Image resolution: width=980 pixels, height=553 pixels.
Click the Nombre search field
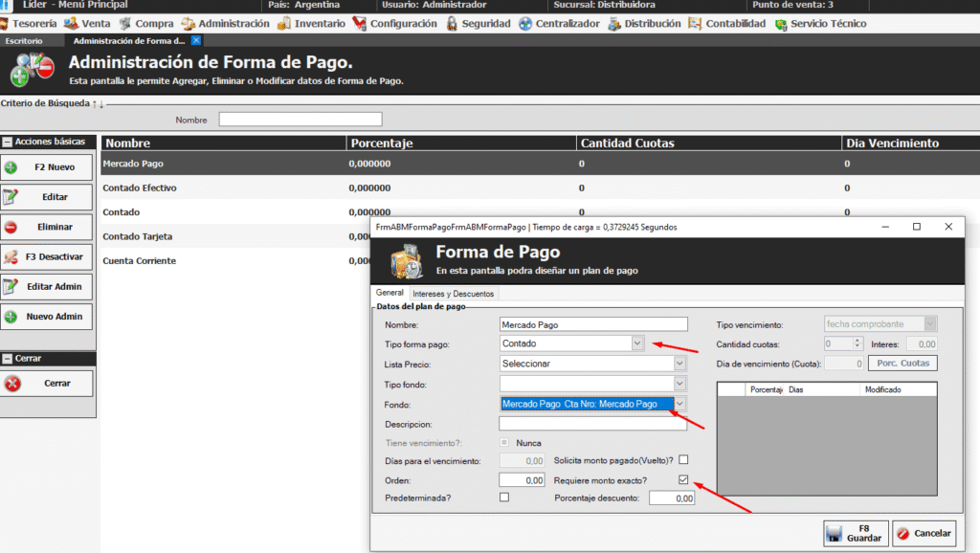300,120
